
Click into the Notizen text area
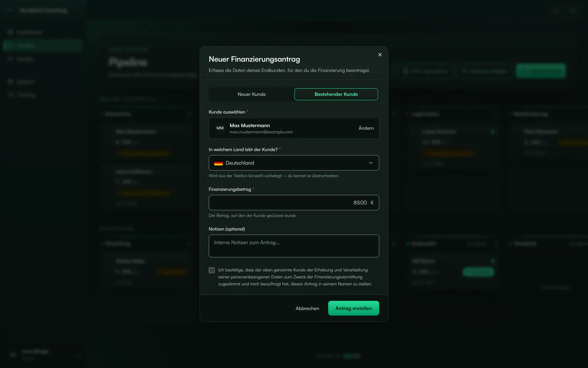pos(294,246)
